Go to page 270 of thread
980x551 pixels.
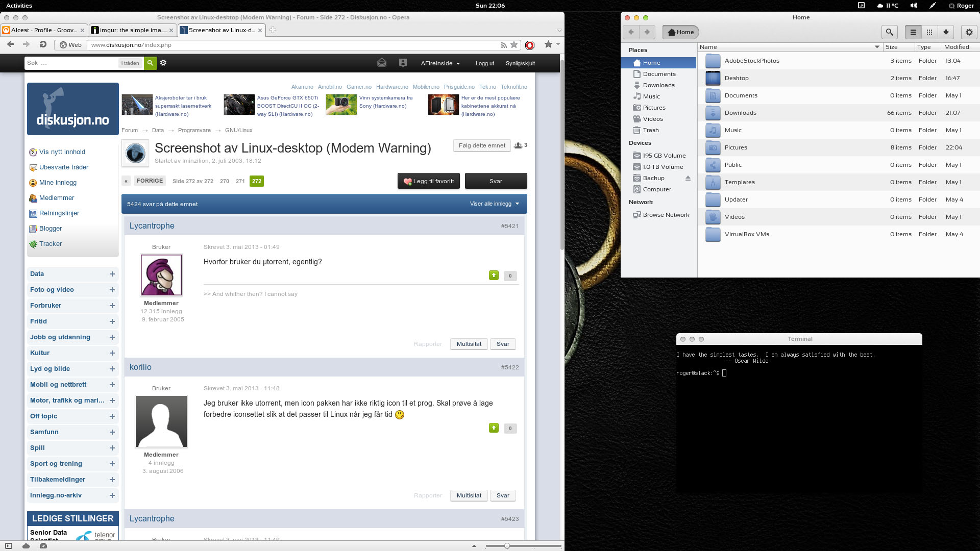pos(225,181)
